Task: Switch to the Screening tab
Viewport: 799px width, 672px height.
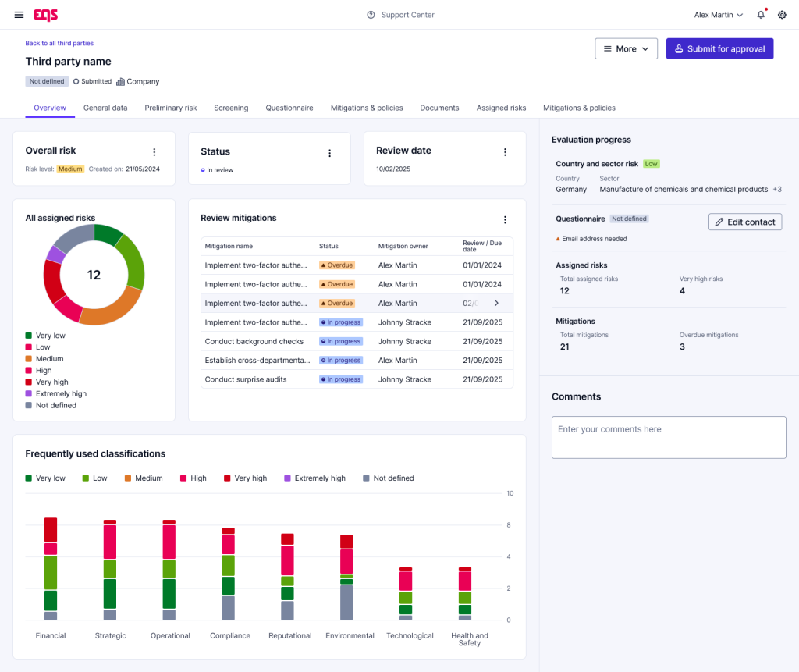Action: (x=231, y=108)
